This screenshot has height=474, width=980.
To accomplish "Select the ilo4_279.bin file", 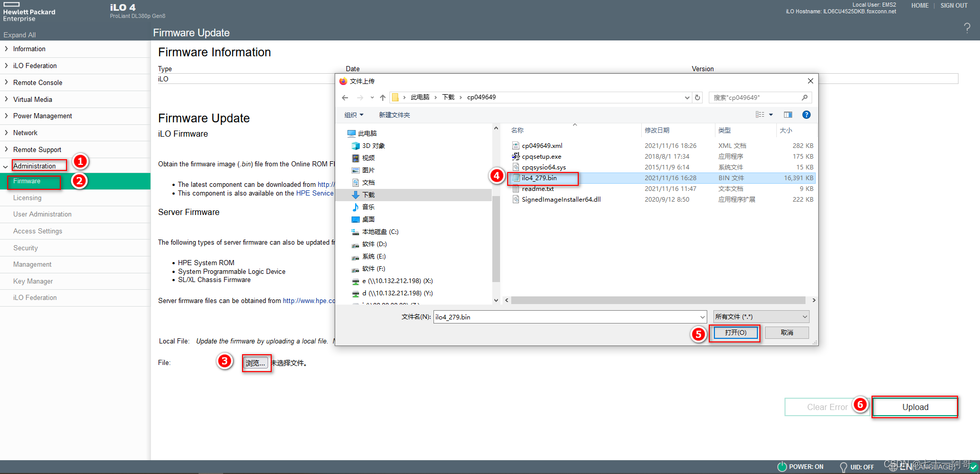I will point(539,178).
